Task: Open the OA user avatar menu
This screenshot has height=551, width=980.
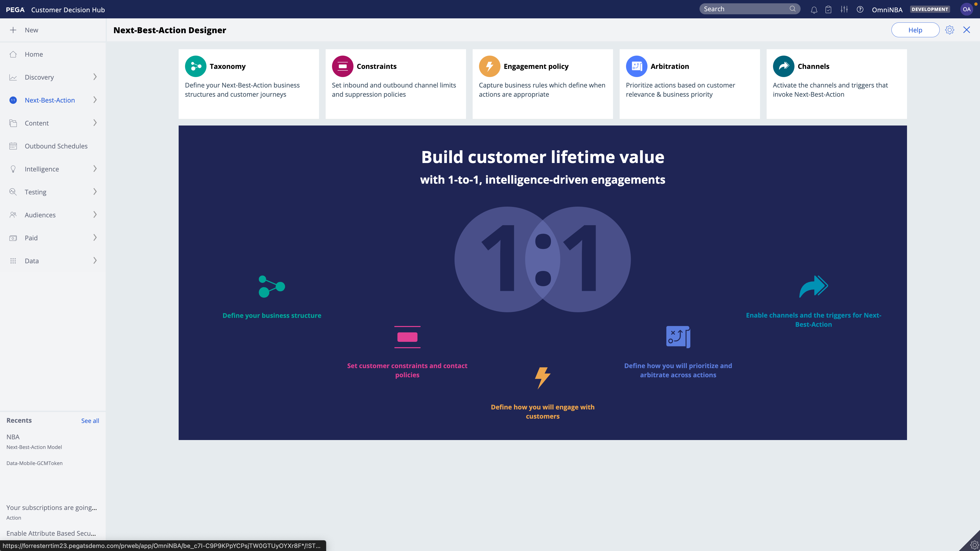Action: (966, 9)
